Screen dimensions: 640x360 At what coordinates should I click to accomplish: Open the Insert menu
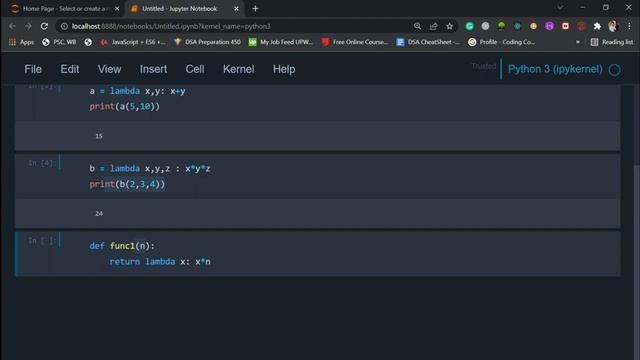[153, 69]
